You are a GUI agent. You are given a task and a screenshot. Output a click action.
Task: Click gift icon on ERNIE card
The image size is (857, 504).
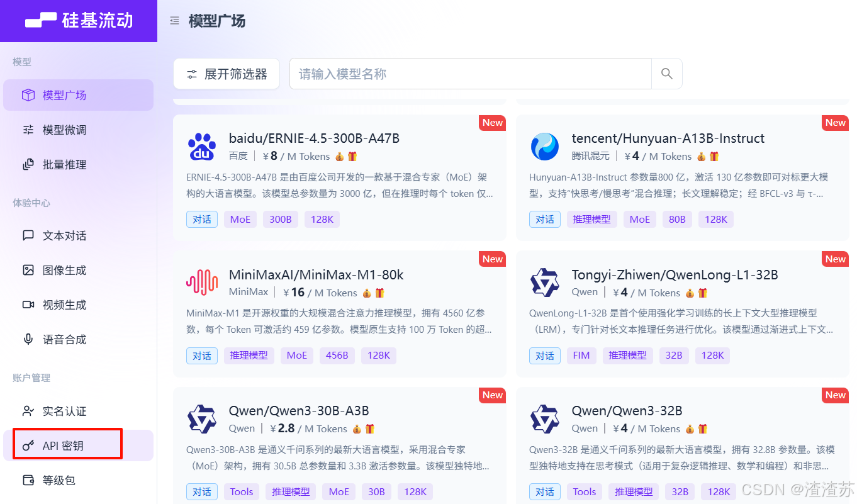click(x=352, y=156)
